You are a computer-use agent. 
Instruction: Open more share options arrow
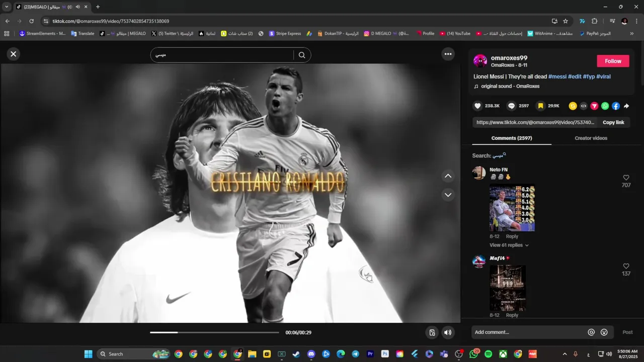[x=626, y=106]
